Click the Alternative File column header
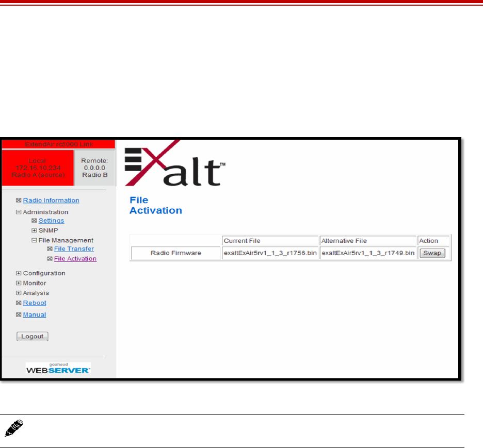The height and width of the screenshot is (448, 483). [x=368, y=241]
